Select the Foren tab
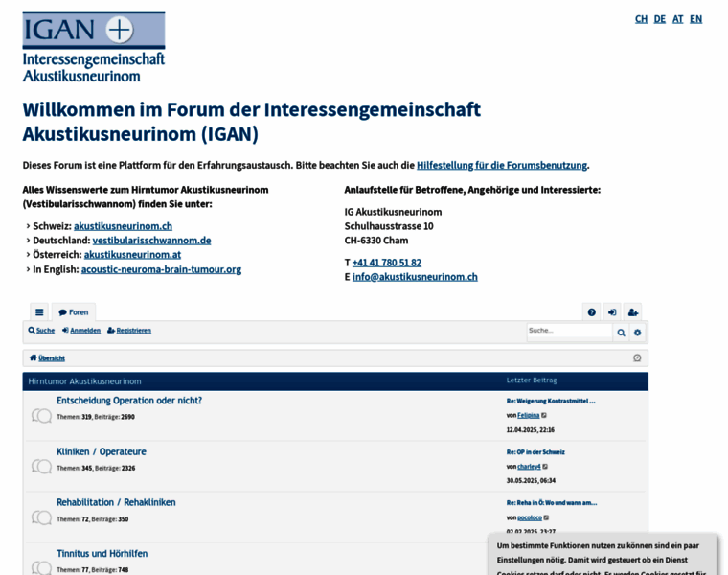Viewport: 728px width, 575px height. [x=74, y=312]
